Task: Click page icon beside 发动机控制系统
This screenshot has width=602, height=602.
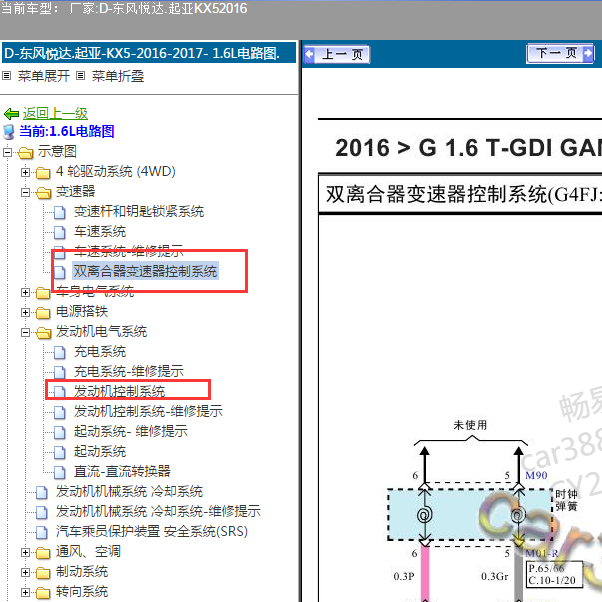Action: coord(60,392)
